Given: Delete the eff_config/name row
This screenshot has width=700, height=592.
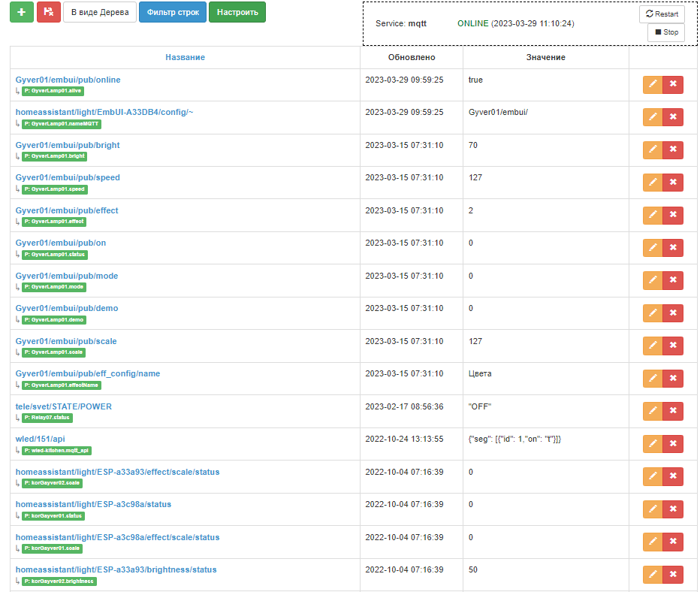Looking at the screenshot, I should coord(673,379).
